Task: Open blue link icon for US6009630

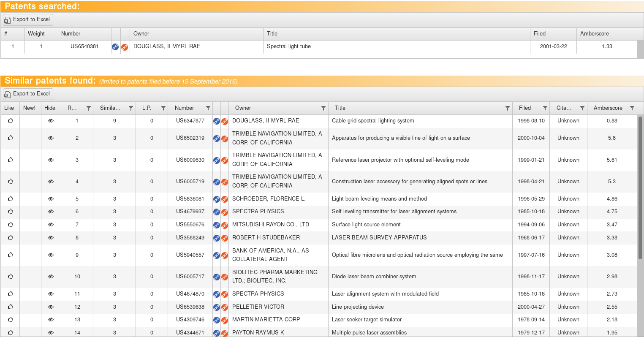Action: pyautogui.click(x=217, y=160)
